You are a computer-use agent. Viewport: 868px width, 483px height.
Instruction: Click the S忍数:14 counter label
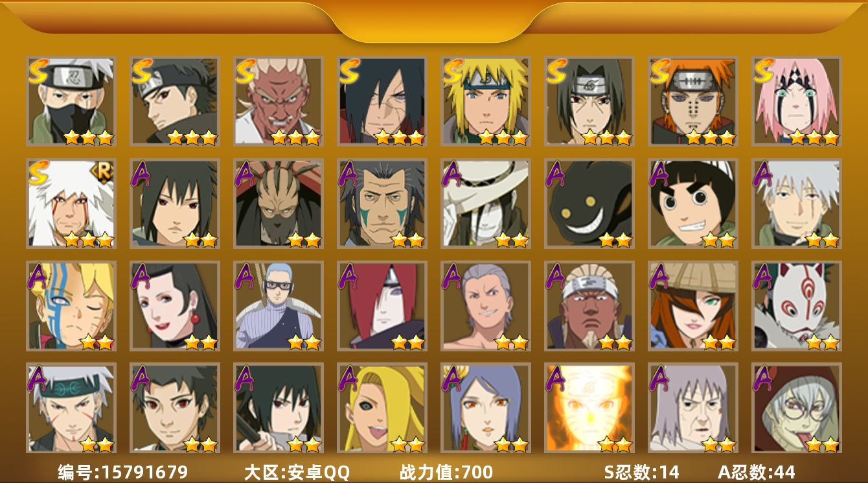pyautogui.click(x=641, y=472)
